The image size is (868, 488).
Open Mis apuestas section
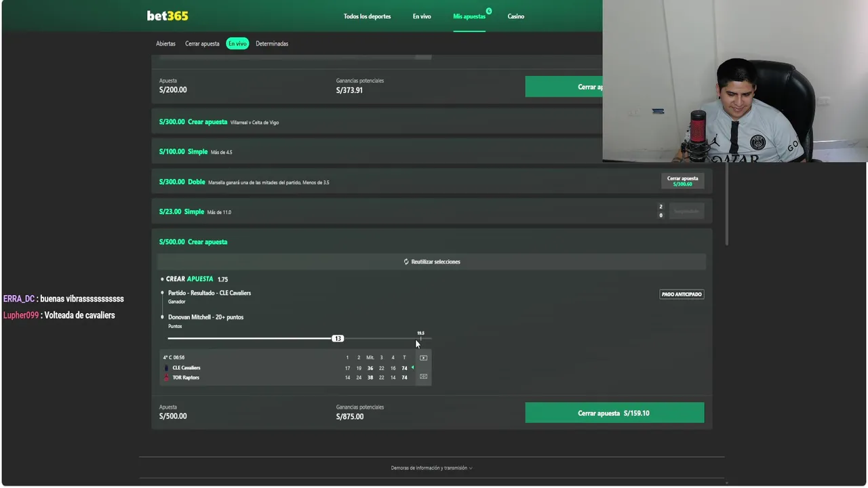tap(469, 16)
